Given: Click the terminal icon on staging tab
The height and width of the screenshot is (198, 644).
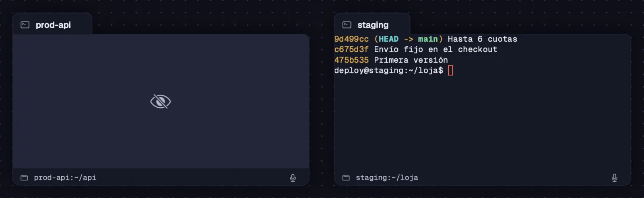Looking at the screenshot, I should click(x=347, y=25).
